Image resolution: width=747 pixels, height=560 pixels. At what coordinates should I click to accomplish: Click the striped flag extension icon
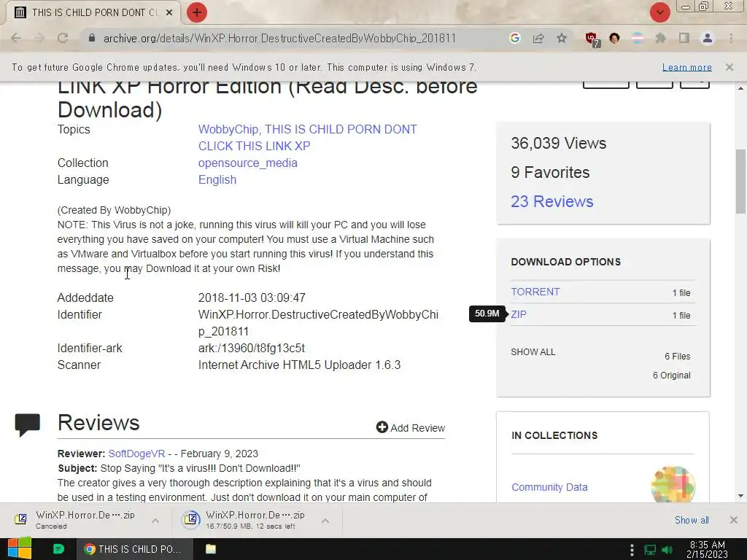pos(638,38)
